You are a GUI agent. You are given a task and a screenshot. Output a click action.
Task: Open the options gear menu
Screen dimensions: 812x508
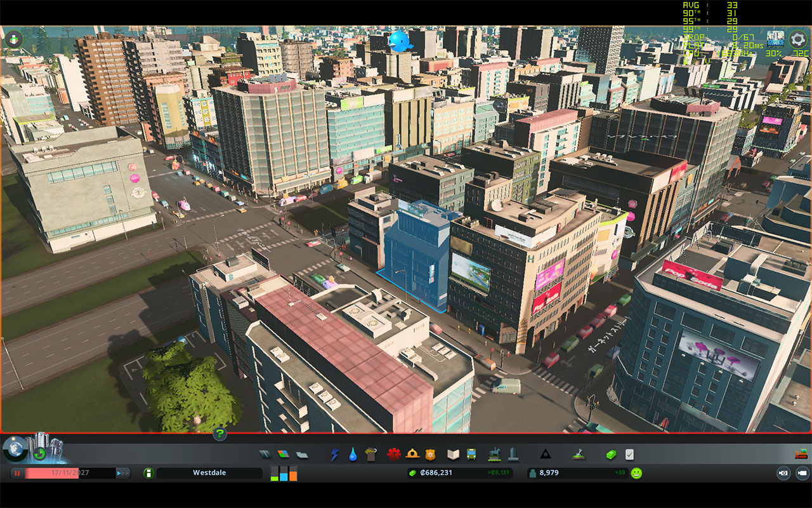pyautogui.click(x=797, y=38)
